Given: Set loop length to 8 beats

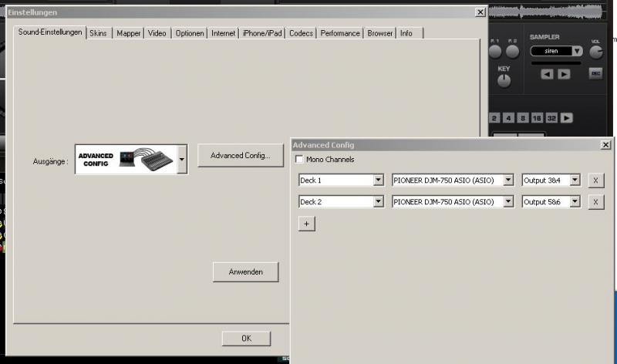Looking at the screenshot, I should click(x=523, y=118).
